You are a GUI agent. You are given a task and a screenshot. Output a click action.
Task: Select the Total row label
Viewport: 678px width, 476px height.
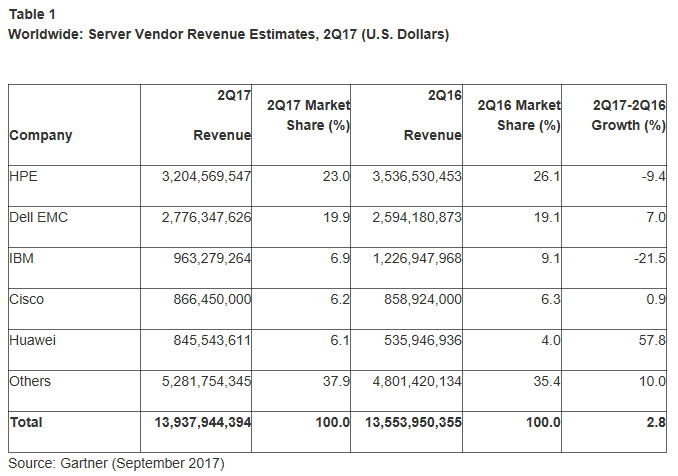[x=26, y=423]
